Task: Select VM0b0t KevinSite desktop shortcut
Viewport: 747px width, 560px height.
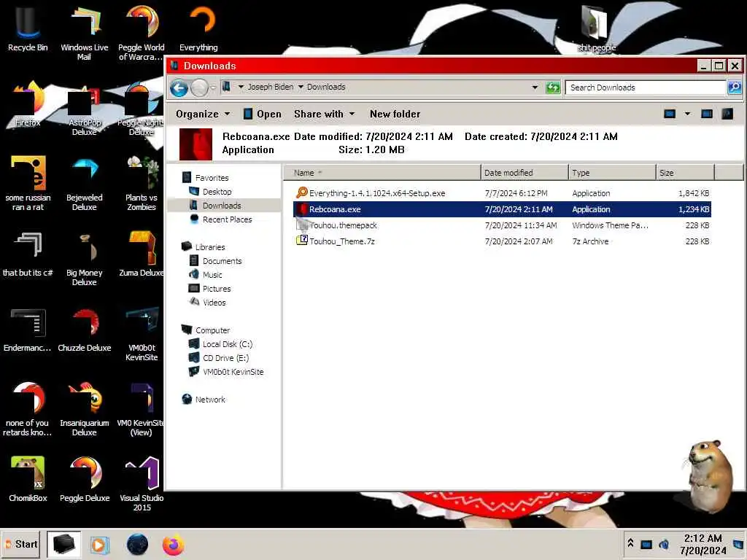Action: (x=141, y=335)
